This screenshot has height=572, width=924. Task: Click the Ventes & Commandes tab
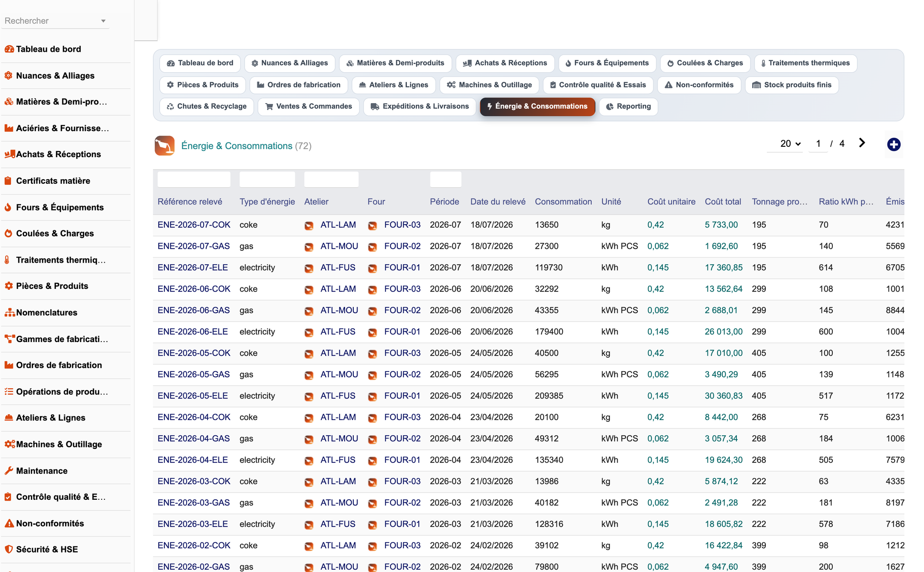click(x=309, y=106)
